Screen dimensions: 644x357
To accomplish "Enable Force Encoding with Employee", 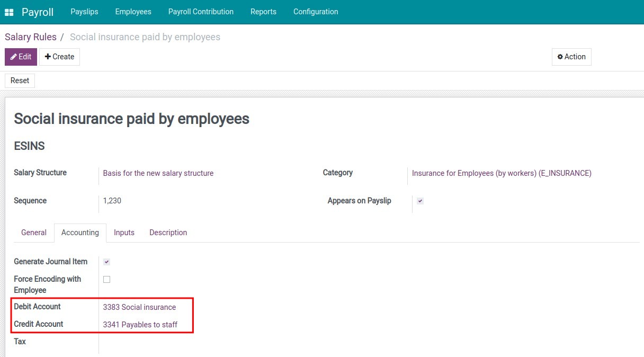I will tap(106, 279).
